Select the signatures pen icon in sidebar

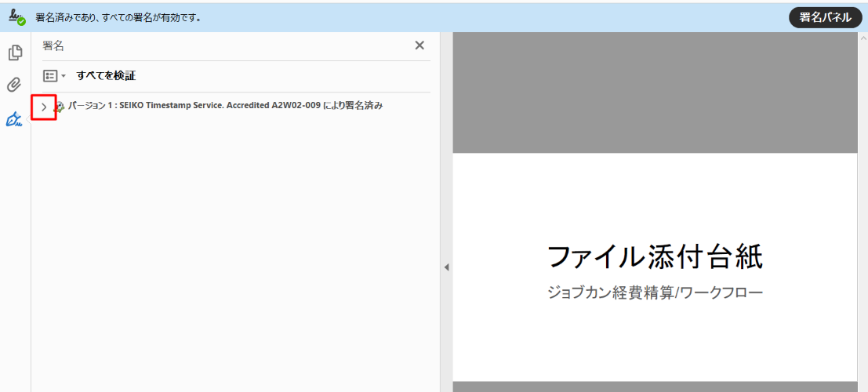click(14, 119)
